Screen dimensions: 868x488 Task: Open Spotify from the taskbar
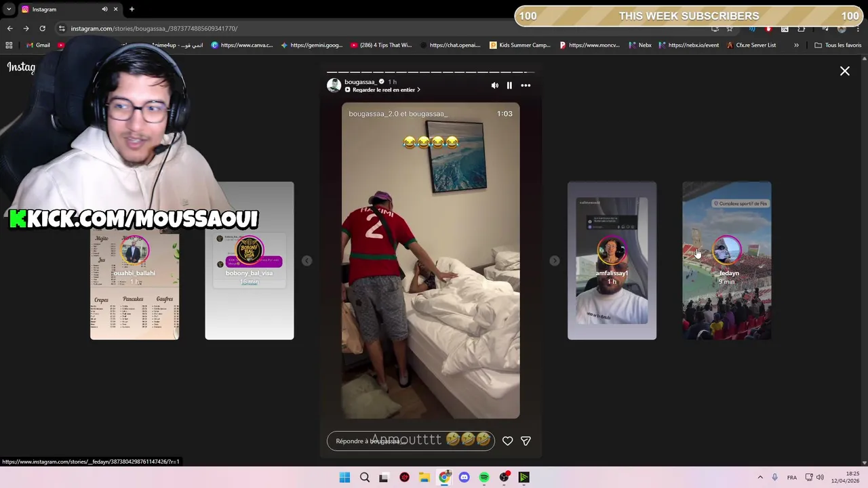tap(484, 477)
